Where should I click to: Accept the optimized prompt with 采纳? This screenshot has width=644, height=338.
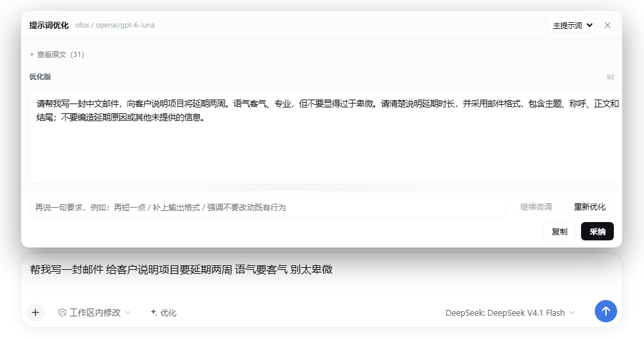coord(597,231)
